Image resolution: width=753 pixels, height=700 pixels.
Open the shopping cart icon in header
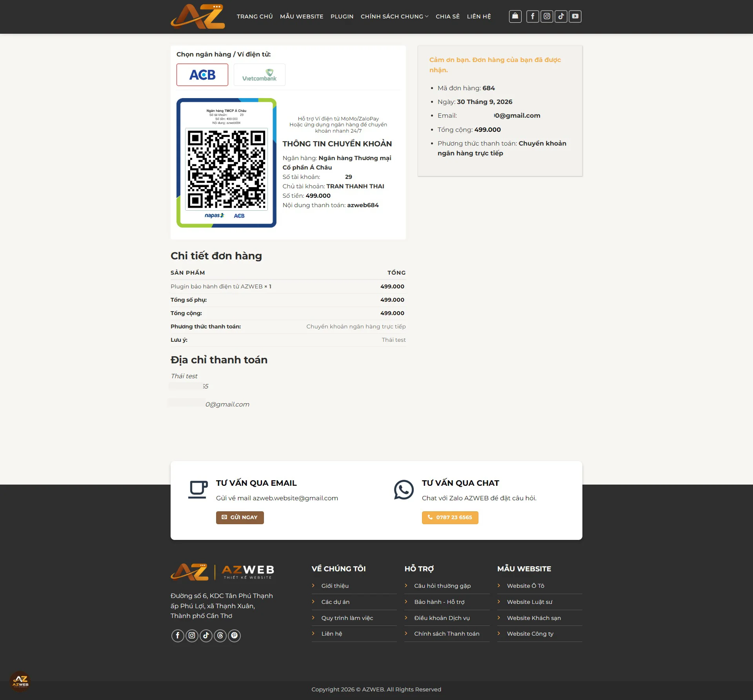click(515, 16)
